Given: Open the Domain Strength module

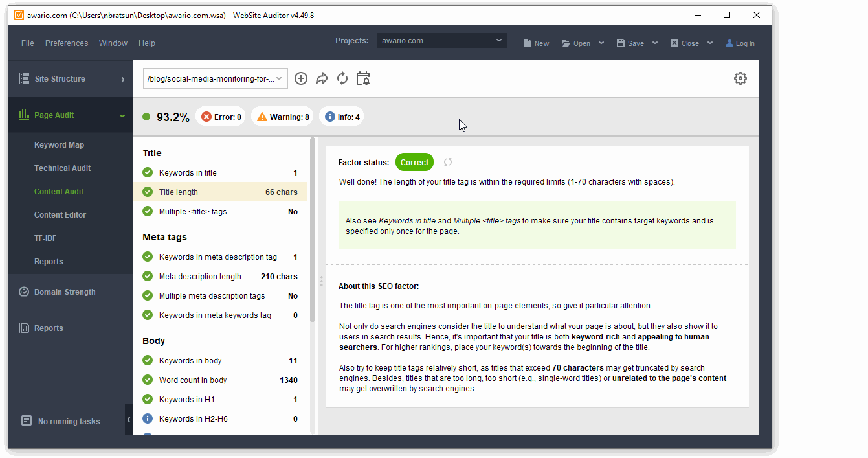Looking at the screenshot, I should click(x=71, y=292).
